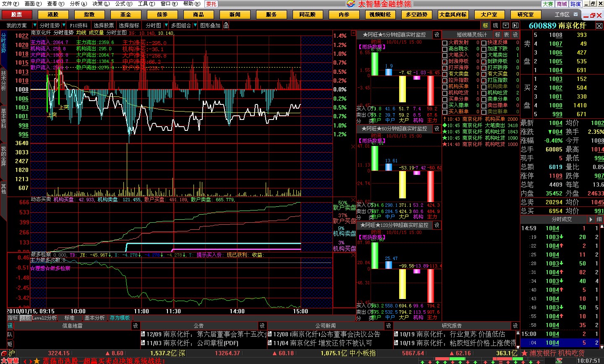The height and width of the screenshot is (364, 604).
Task: Open settings (设) for 短线精灵统计 panel
Action: pyautogui.click(x=515, y=35)
